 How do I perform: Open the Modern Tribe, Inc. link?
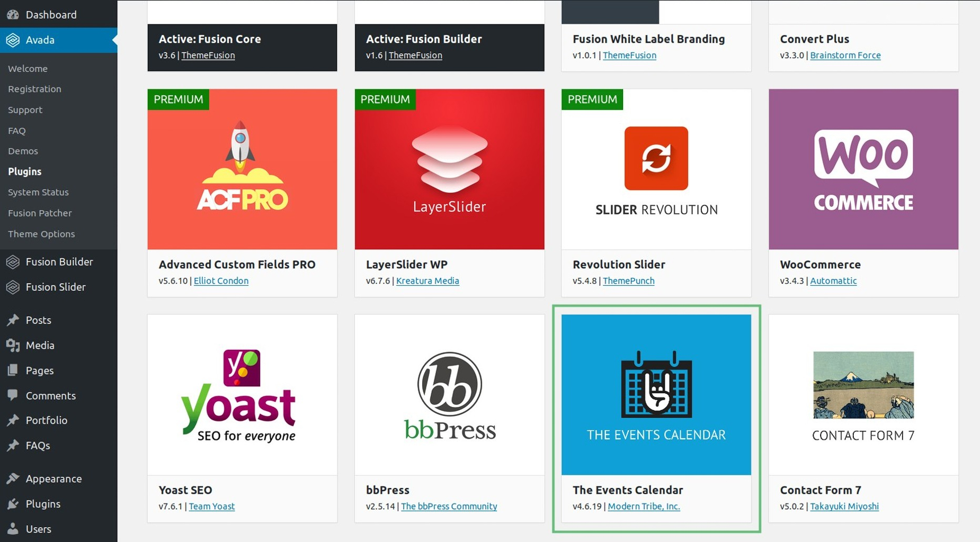tap(644, 506)
